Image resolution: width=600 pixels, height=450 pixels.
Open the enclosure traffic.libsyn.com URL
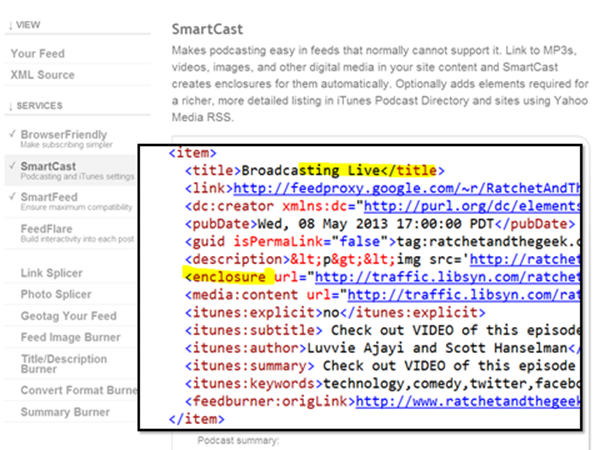(x=447, y=277)
